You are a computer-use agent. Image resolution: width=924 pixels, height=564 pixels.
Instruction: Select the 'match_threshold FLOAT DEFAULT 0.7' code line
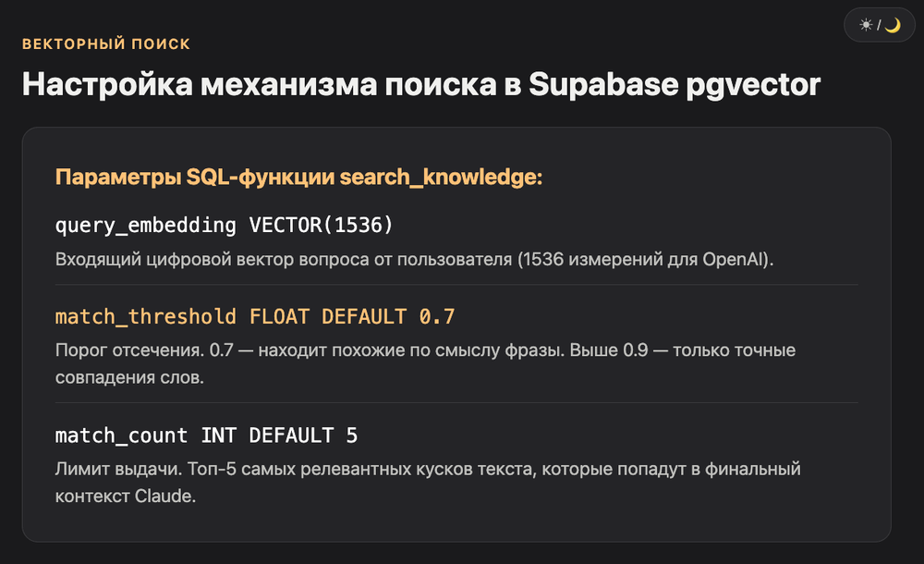[x=255, y=317]
